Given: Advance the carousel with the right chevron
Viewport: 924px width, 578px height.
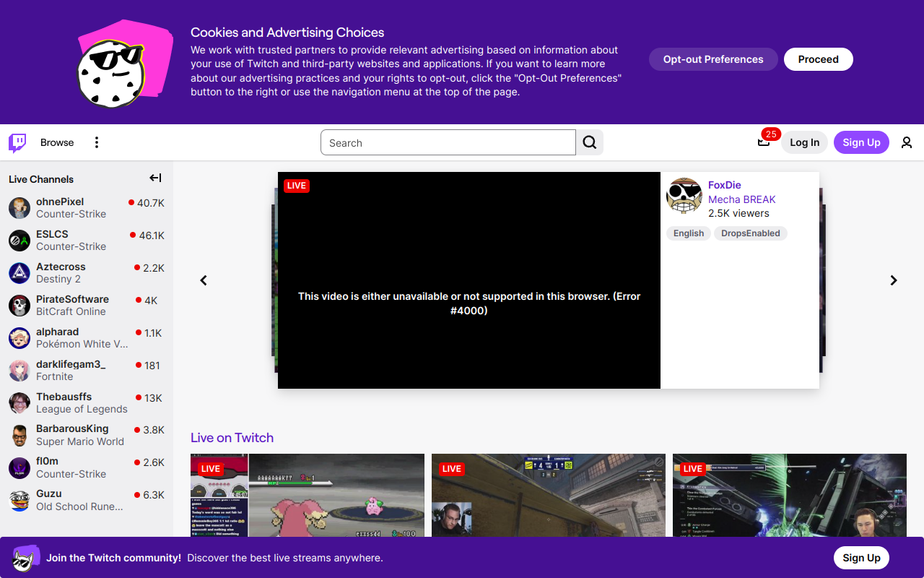Looking at the screenshot, I should click(893, 280).
